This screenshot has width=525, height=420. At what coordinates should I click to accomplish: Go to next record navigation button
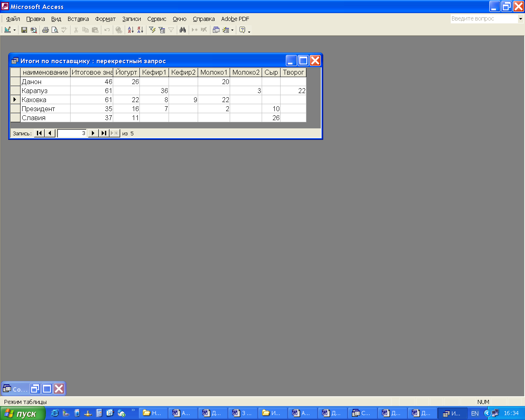click(x=93, y=133)
